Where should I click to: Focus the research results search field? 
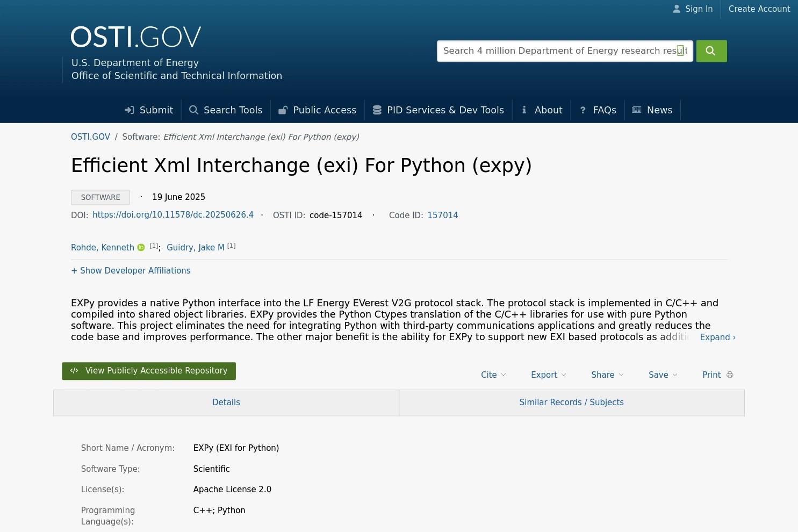pos(565,51)
